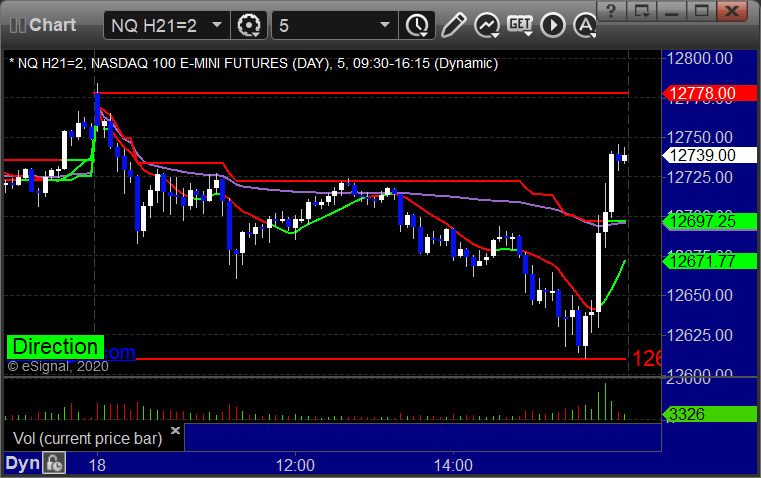This screenshot has width=761, height=478.
Task: Close the Vol (current price bar) study panel
Action: (176, 430)
